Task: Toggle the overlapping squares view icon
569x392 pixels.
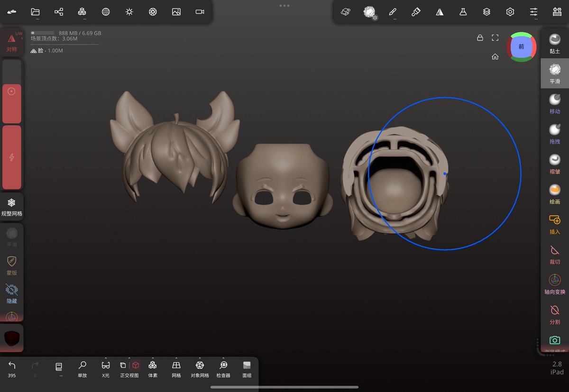Action: tap(123, 365)
